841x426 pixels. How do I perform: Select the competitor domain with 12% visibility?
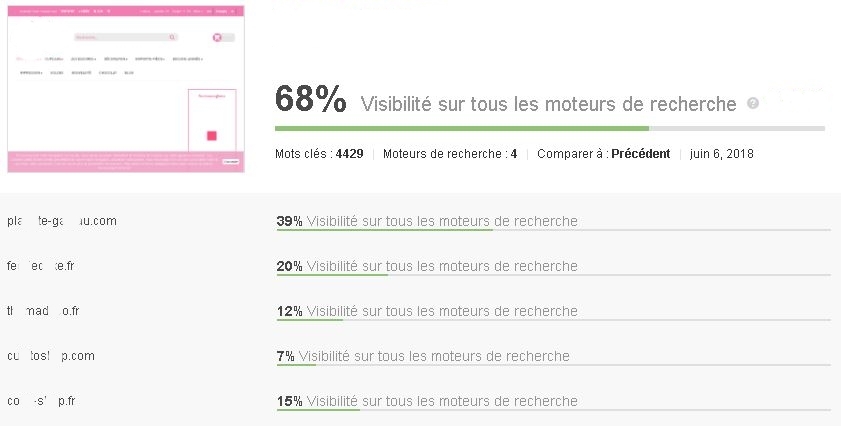(43, 311)
